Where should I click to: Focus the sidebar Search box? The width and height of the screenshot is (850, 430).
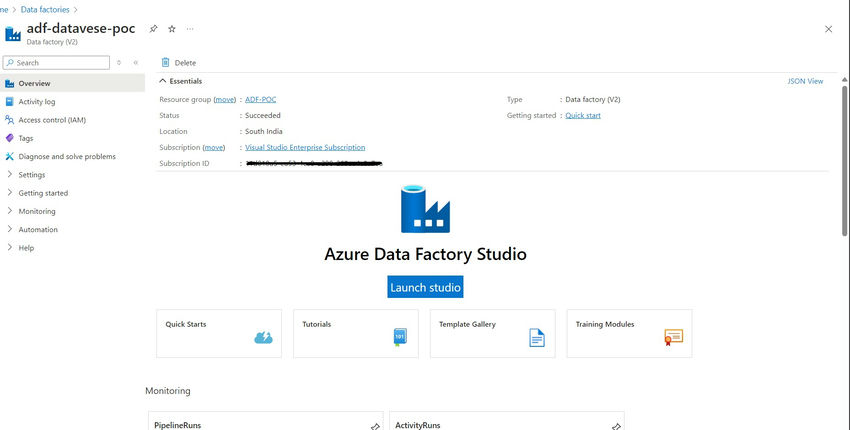pos(56,62)
